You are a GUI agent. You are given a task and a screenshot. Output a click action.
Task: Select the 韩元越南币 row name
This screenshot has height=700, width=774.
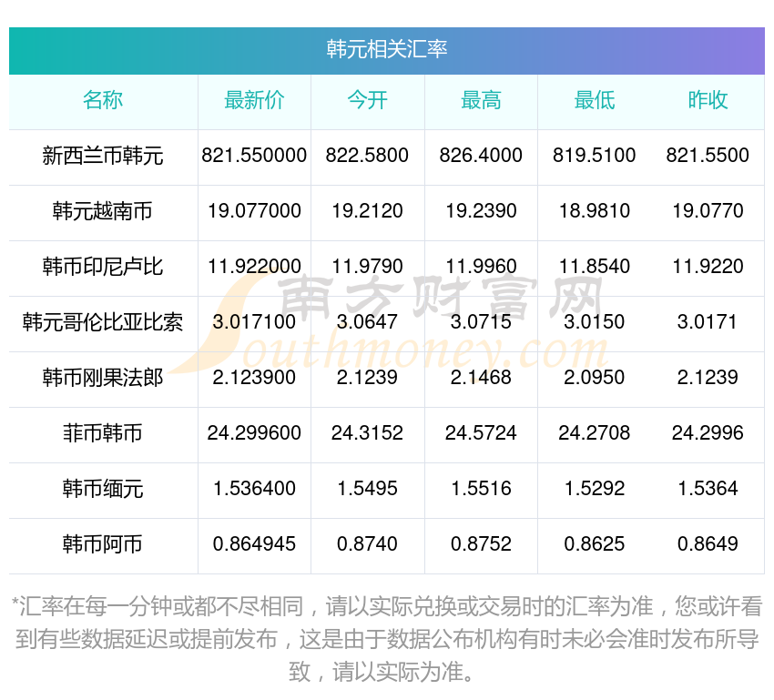click(103, 211)
